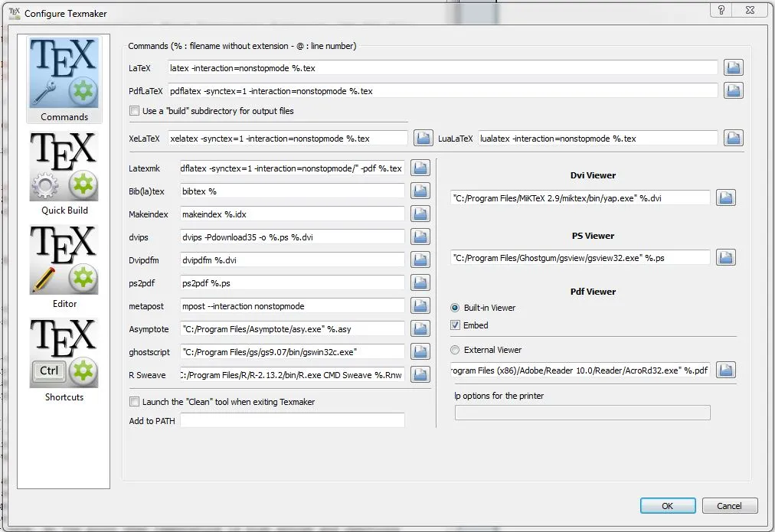
Task: Click the mpost metapost command field
Action: point(292,305)
